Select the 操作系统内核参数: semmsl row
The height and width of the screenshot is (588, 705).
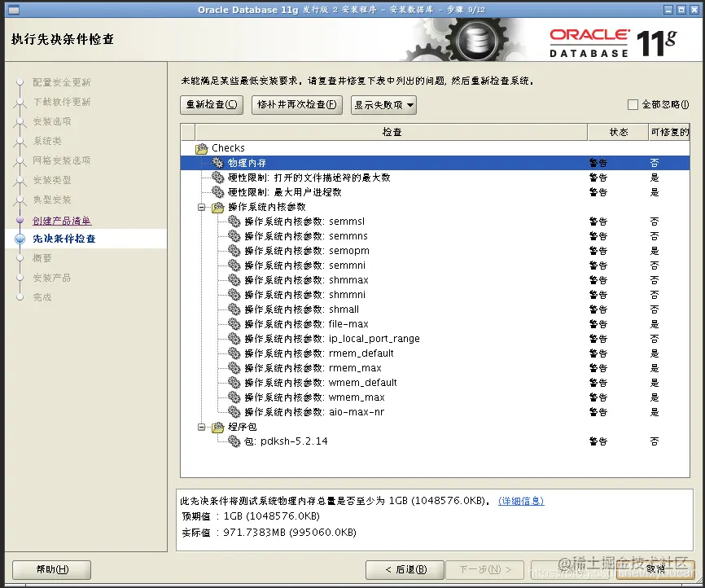pos(435,222)
